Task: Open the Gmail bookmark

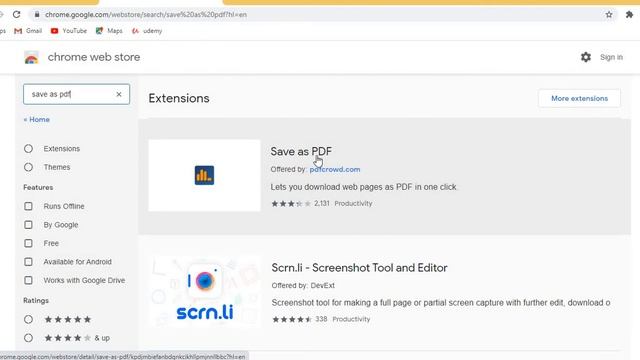Action: coord(28,31)
